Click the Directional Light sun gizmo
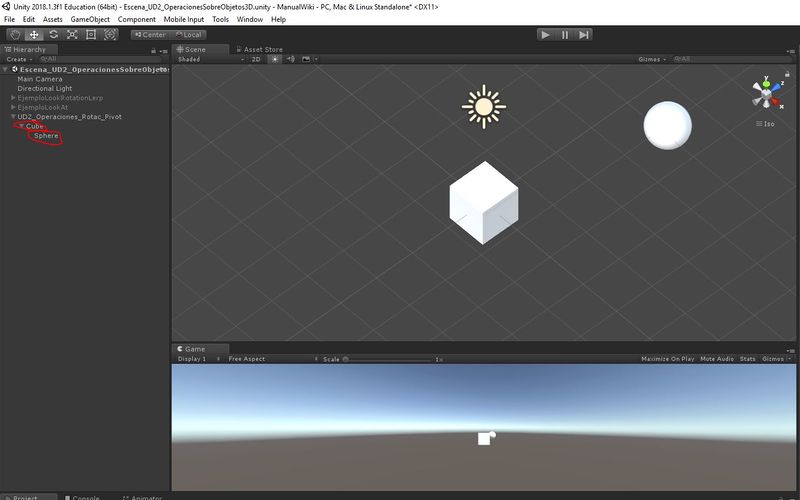800x500 pixels. click(x=484, y=107)
